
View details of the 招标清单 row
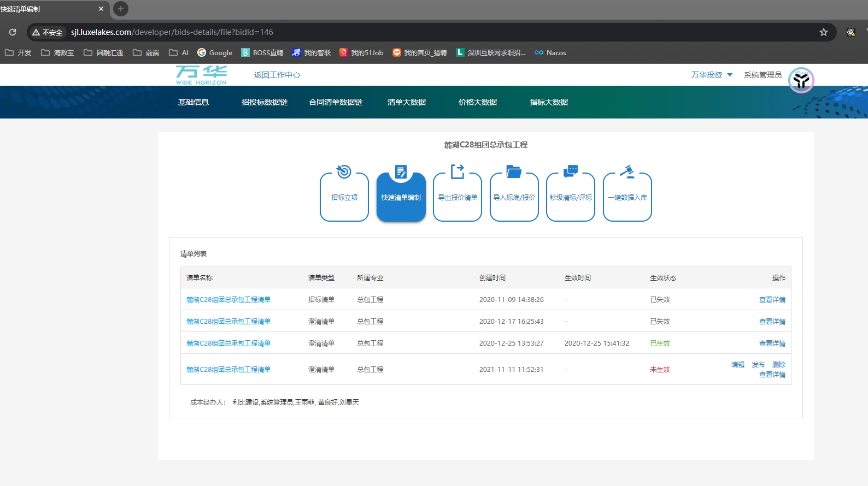(x=772, y=299)
